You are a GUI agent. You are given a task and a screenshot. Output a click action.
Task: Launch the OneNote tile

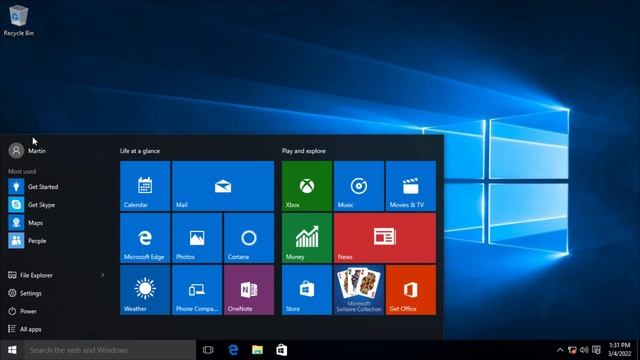249,290
